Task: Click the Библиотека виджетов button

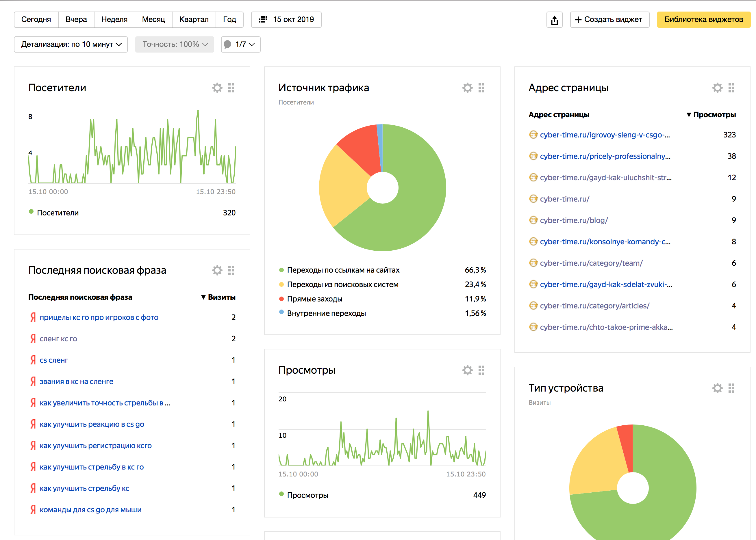Action: (703, 20)
